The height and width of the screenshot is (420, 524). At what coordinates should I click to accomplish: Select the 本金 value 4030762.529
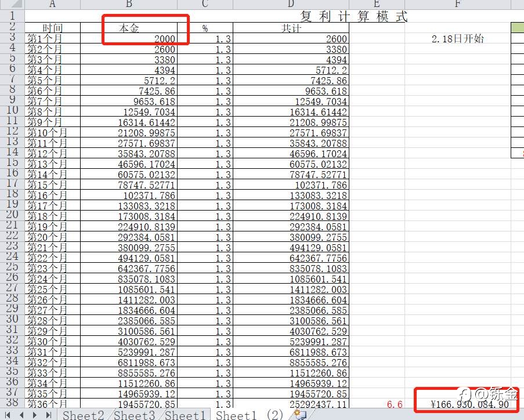click(x=129, y=341)
